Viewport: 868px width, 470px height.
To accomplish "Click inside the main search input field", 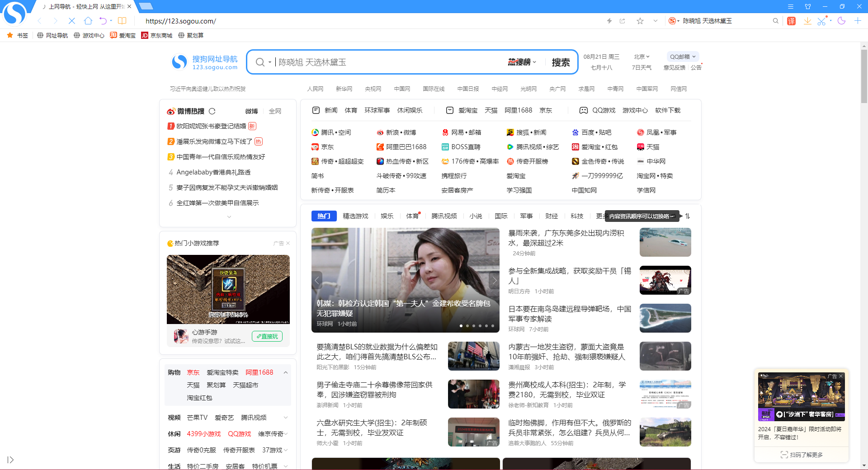I will 384,62.
